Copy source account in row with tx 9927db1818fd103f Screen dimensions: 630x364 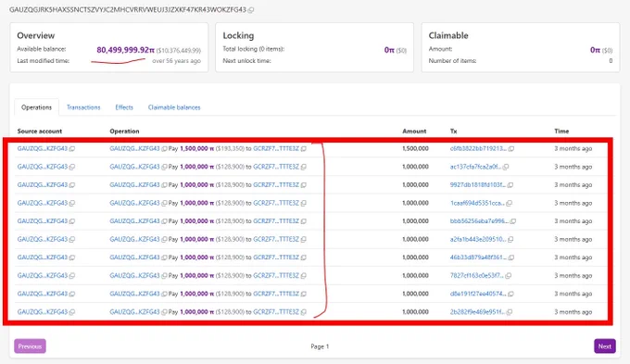(x=72, y=185)
